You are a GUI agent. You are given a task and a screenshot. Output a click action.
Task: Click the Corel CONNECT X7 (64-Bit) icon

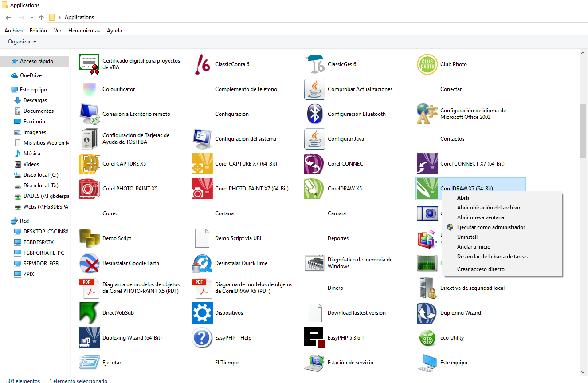[427, 164]
